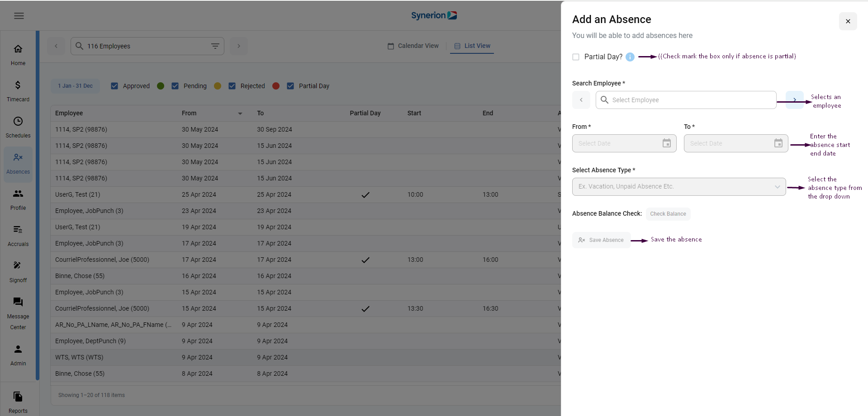Click the End column header

click(488, 113)
